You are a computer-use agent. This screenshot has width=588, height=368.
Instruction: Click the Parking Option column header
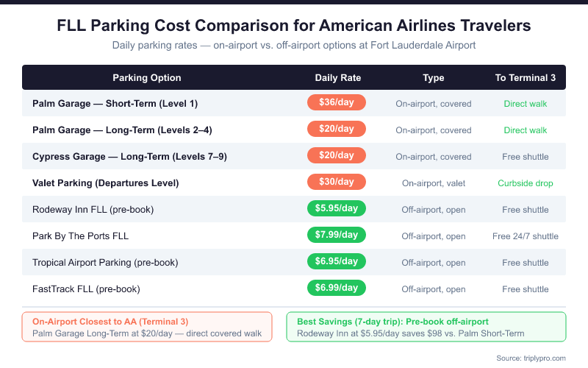[x=146, y=78]
